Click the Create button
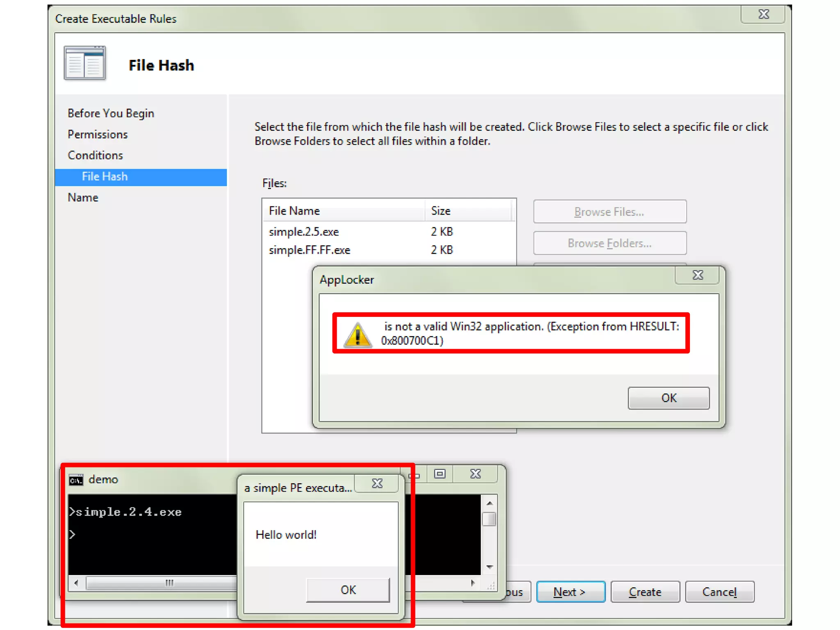The image size is (840, 630). coord(645,592)
